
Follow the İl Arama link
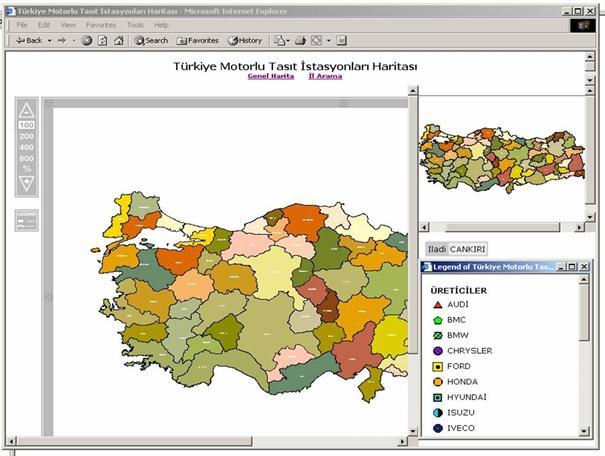(x=327, y=76)
